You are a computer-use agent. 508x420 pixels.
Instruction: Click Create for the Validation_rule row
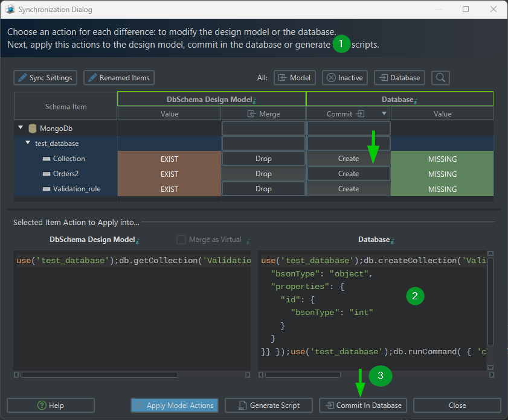(349, 189)
